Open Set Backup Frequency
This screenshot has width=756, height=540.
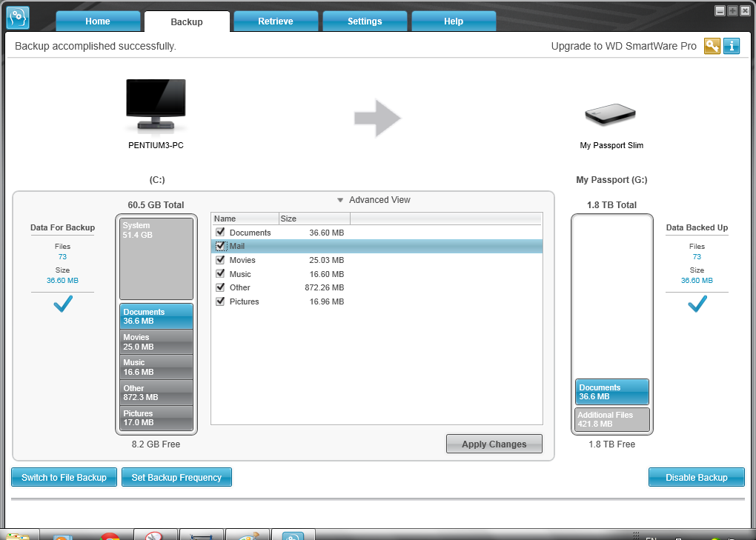(x=176, y=477)
